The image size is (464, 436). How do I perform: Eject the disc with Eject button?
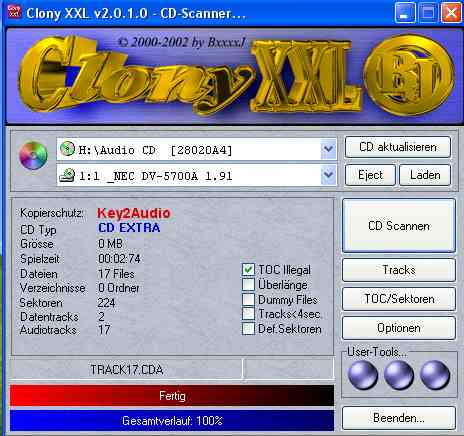(370, 175)
